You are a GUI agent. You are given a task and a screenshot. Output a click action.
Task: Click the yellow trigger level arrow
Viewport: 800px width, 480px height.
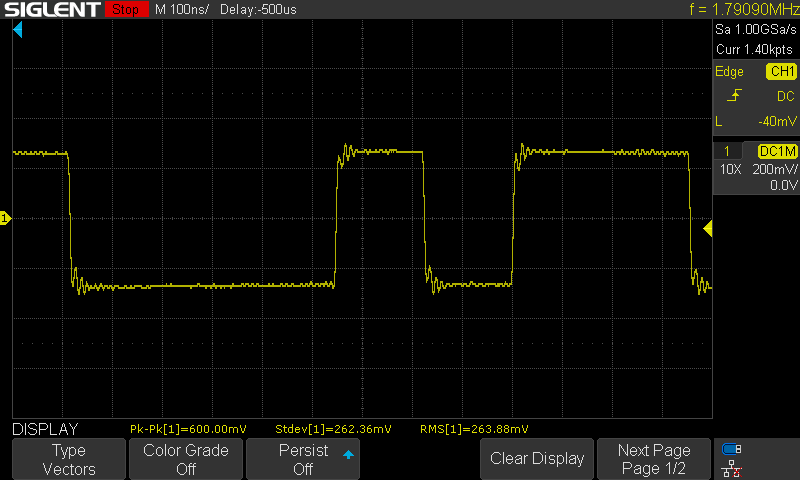point(708,230)
